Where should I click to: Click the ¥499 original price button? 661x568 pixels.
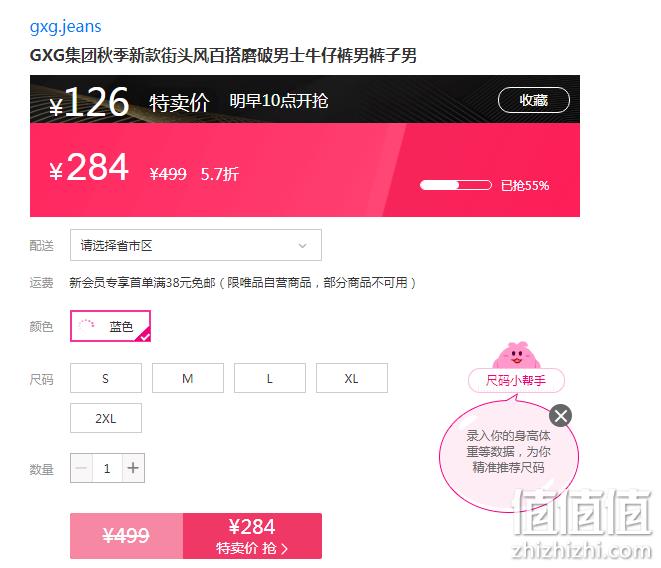126,536
